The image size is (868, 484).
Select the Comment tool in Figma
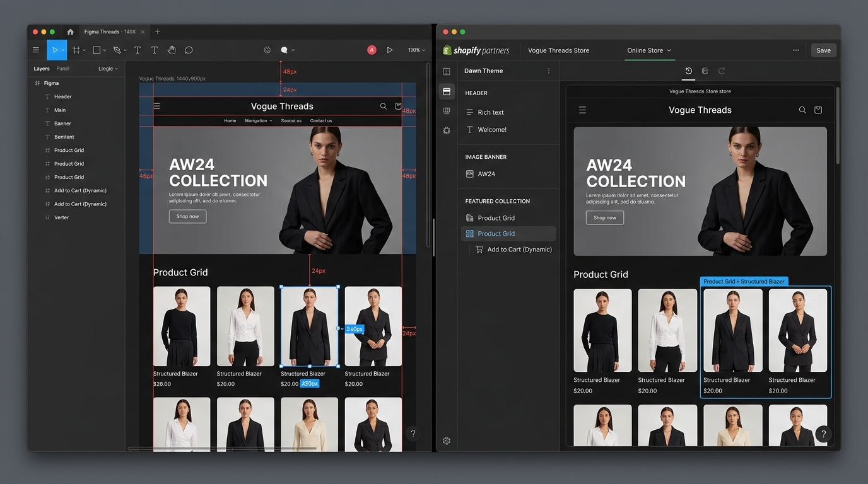189,50
